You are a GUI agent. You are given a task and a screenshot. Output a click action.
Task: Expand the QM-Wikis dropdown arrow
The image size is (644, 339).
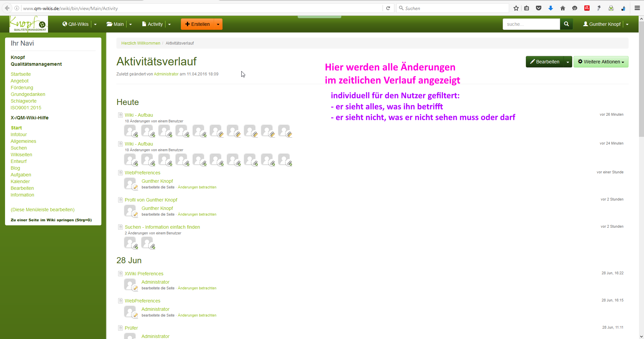95,24
